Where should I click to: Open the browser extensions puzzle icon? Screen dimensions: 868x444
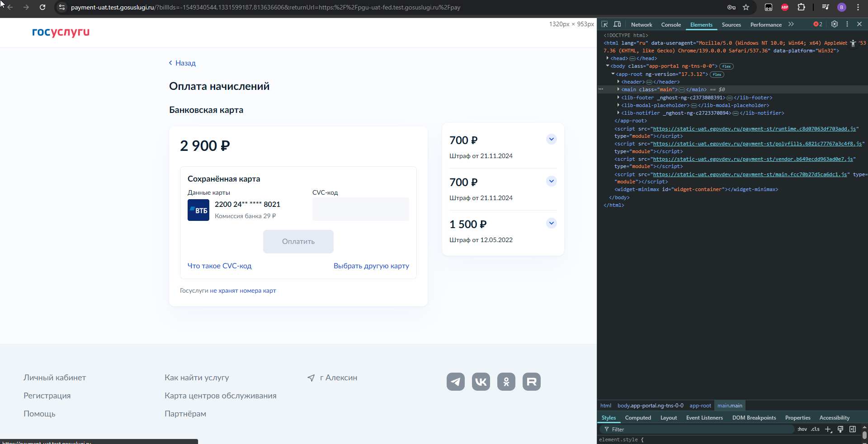tap(802, 7)
